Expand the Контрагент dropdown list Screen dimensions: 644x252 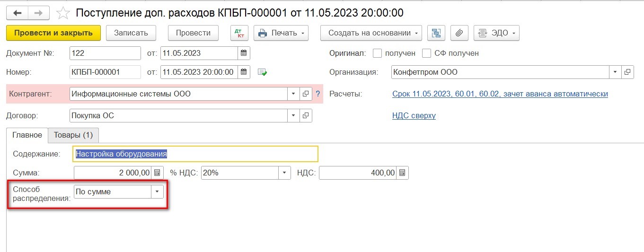[293, 94]
